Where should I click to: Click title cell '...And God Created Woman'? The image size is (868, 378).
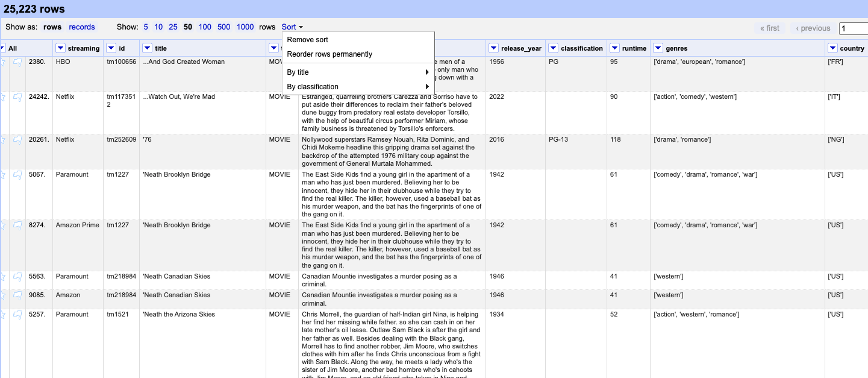click(x=184, y=61)
